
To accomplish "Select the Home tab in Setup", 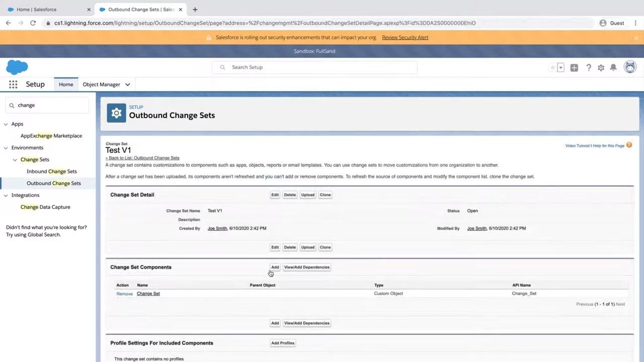I will (66, 84).
